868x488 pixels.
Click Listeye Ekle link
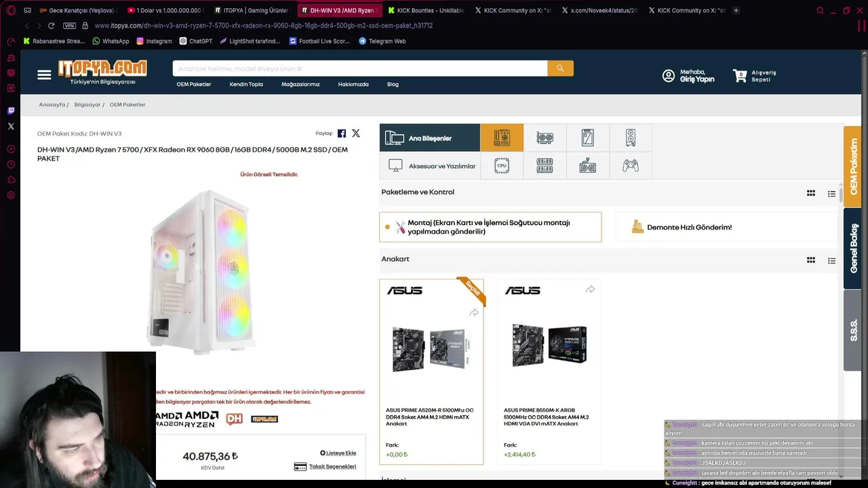[x=338, y=453]
